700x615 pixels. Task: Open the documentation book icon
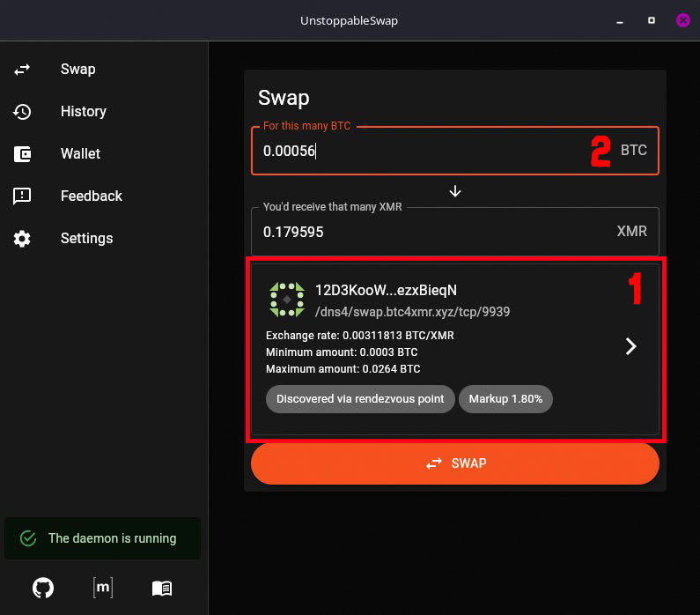(162, 588)
